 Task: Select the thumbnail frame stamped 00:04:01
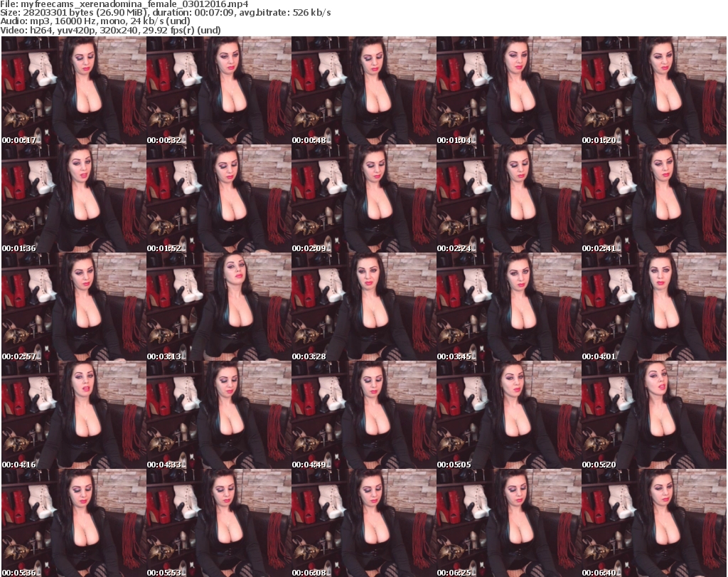coord(654,307)
